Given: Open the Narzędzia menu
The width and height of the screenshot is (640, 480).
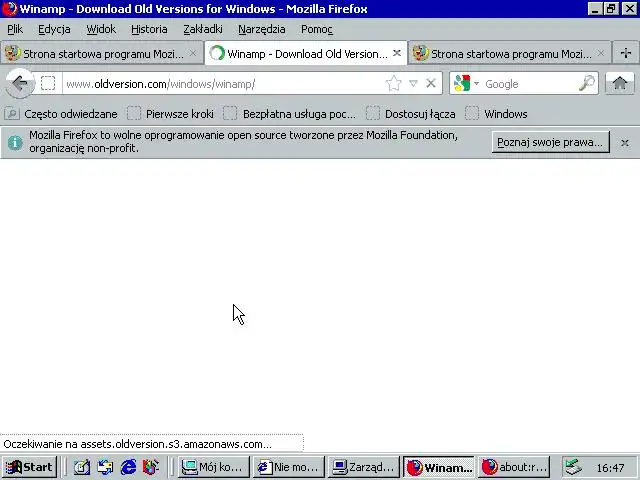Looking at the screenshot, I should pos(262,29).
